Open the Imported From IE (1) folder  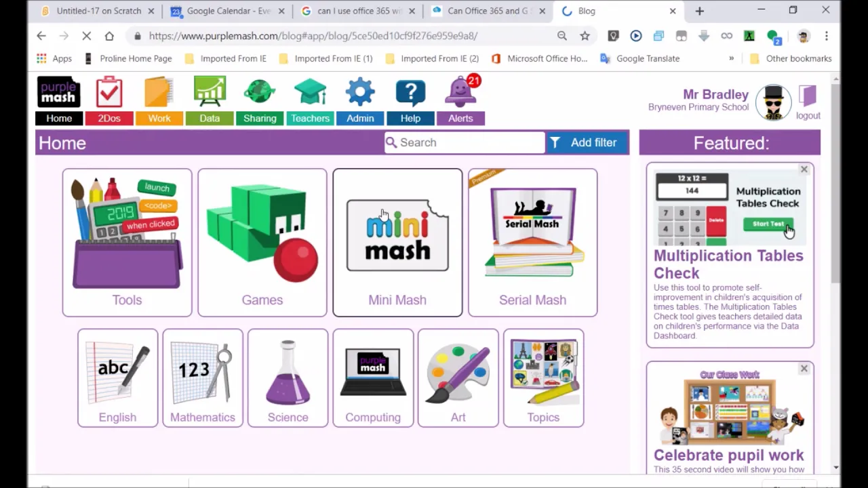click(x=325, y=58)
